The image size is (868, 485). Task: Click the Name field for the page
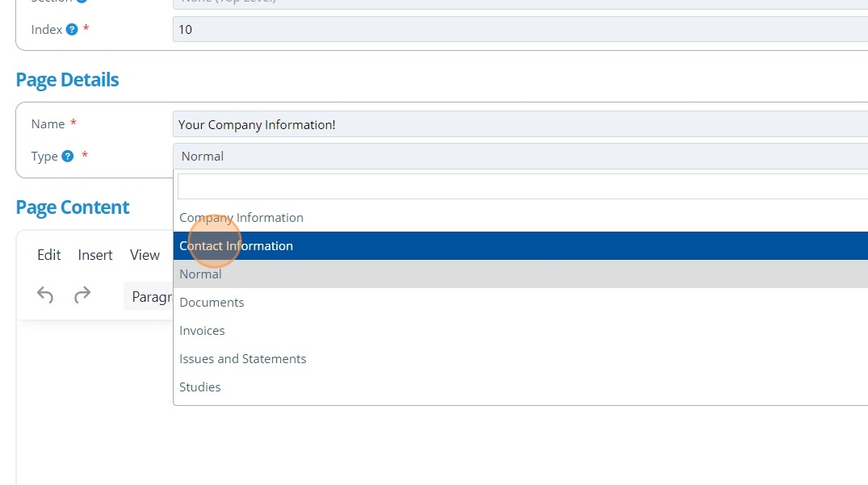520,124
